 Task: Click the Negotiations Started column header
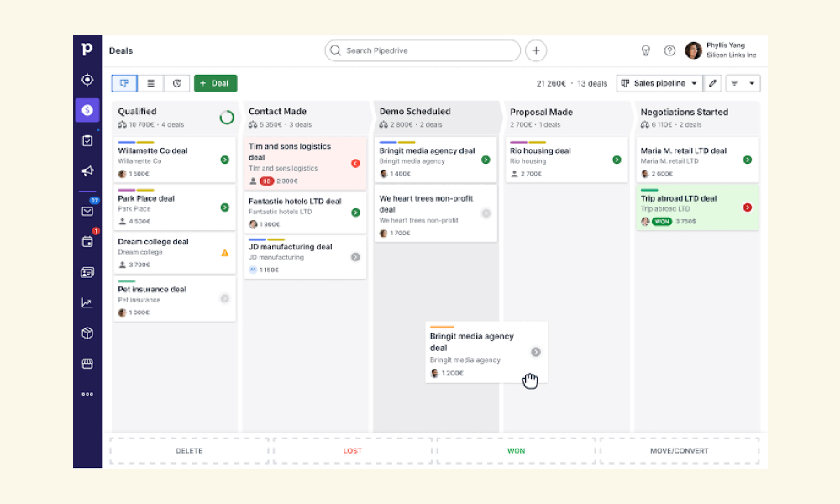697,118
